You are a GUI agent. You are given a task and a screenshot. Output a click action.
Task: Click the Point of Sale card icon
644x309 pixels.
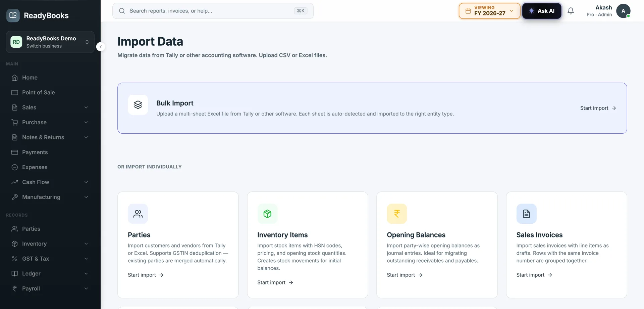(x=14, y=92)
